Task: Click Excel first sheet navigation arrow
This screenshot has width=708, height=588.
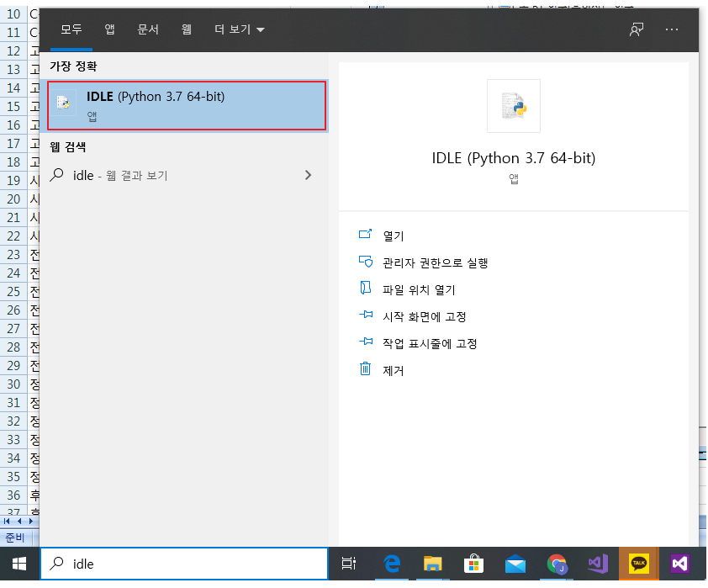Action: 7,522
